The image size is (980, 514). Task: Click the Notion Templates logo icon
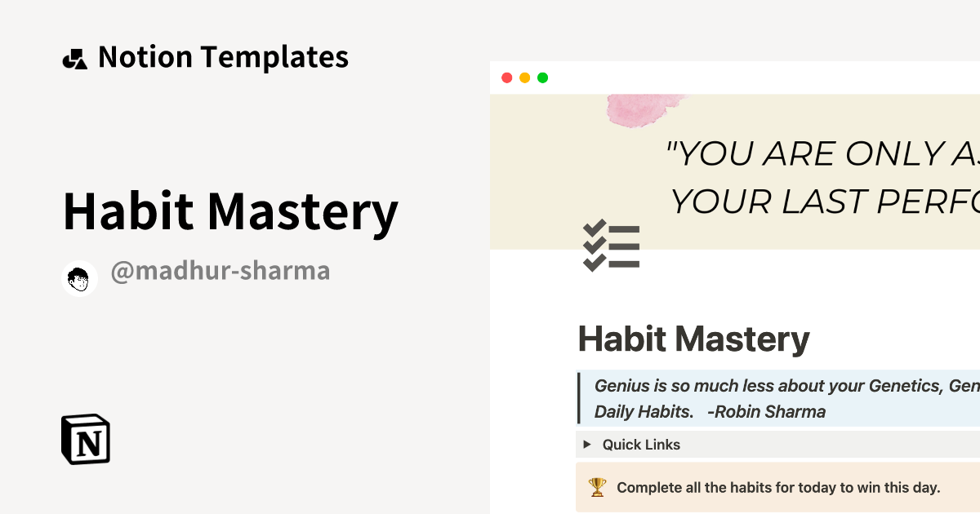(x=75, y=57)
